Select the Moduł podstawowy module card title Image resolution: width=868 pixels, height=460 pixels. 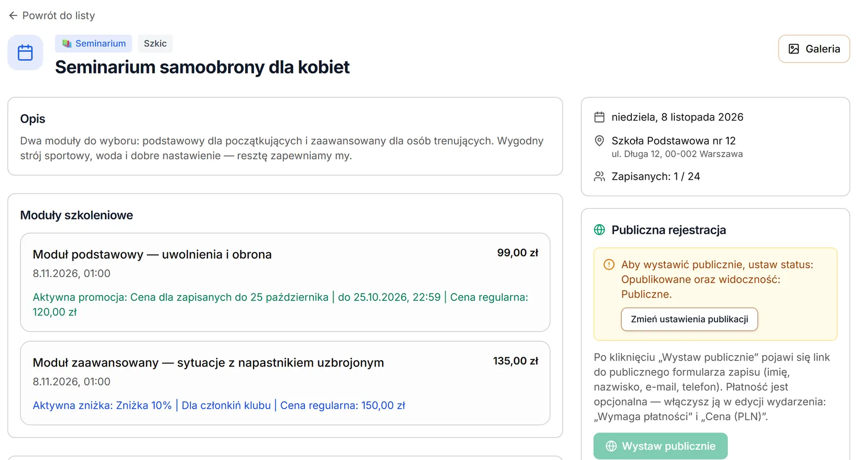click(x=152, y=254)
